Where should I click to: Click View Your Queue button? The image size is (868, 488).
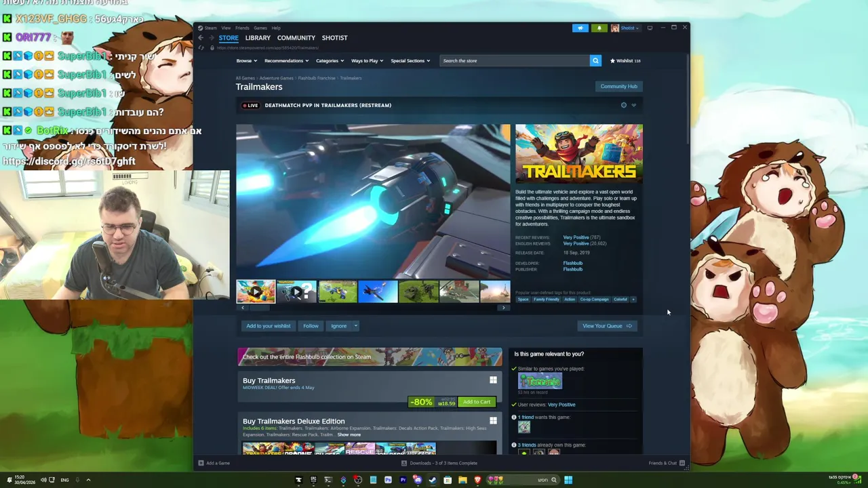click(607, 326)
